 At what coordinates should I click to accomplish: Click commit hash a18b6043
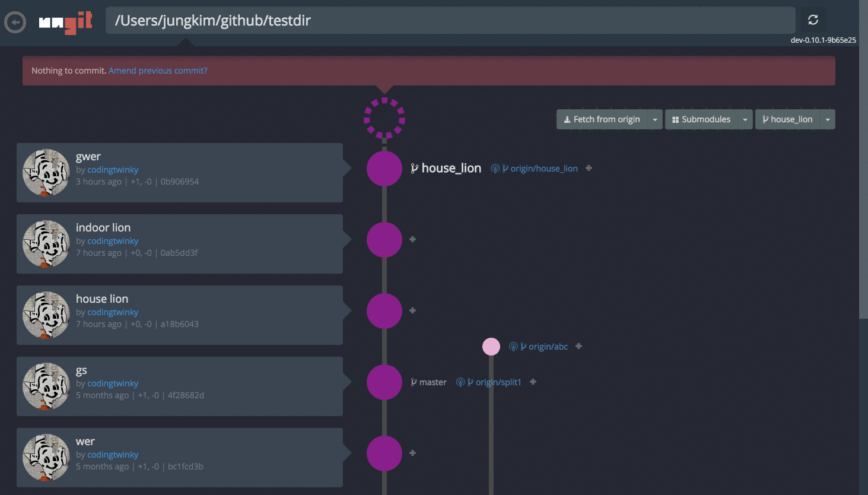[x=180, y=324]
